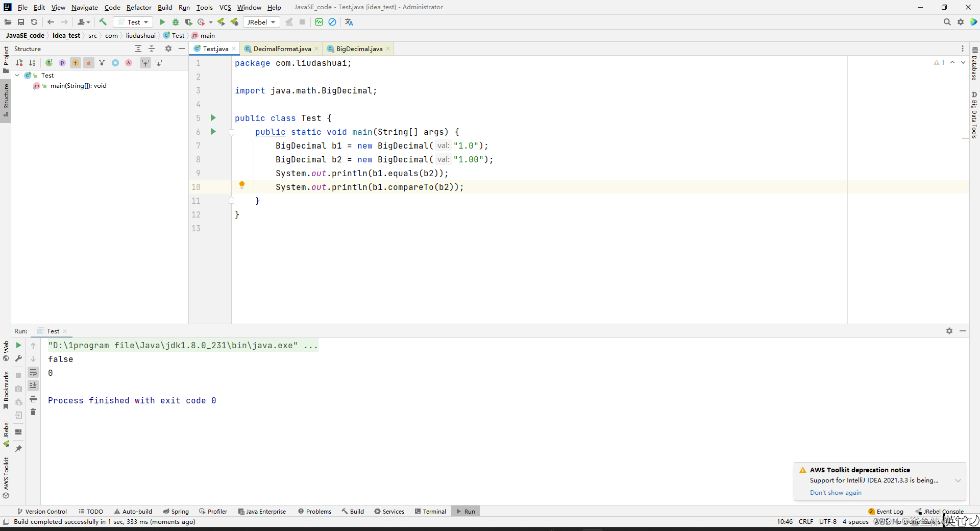980x531 pixels.
Task: Click the UTF-8 encoding status widget
Action: [827, 521]
